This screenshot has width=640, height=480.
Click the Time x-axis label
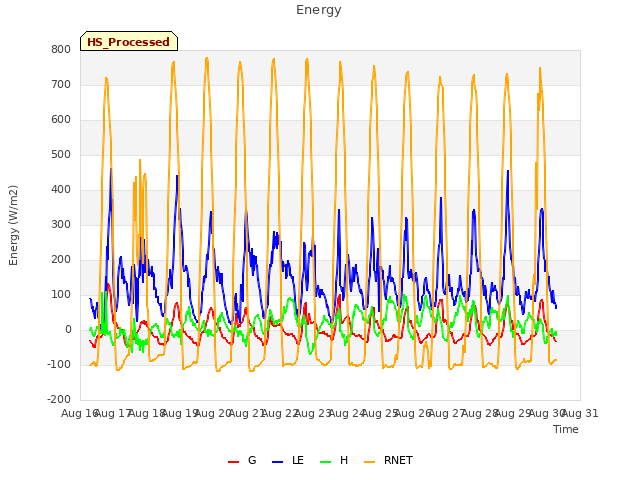click(565, 429)
